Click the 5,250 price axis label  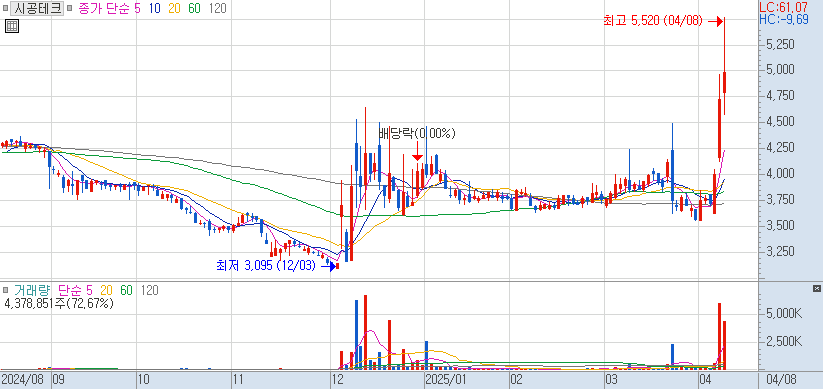coord(779,44)
